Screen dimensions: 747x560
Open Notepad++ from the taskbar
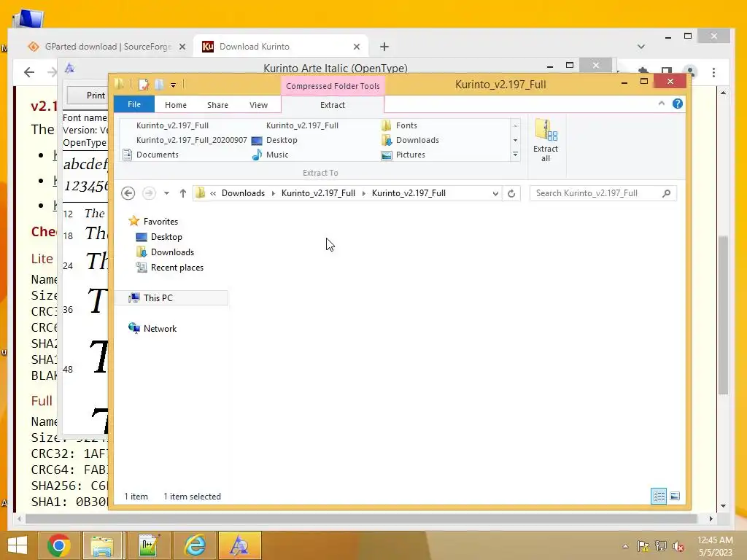coord(148,545)
